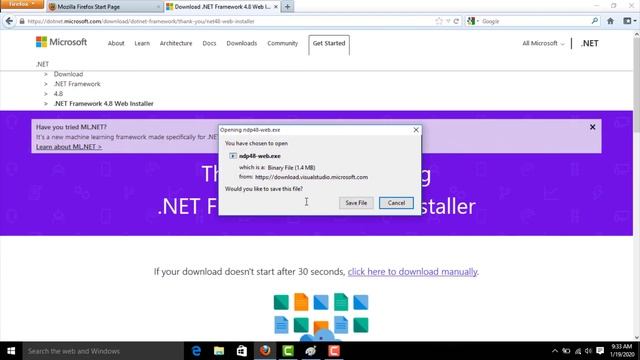Open the Downloads nav item
The image size is (640, 360).
pos(242,43)
